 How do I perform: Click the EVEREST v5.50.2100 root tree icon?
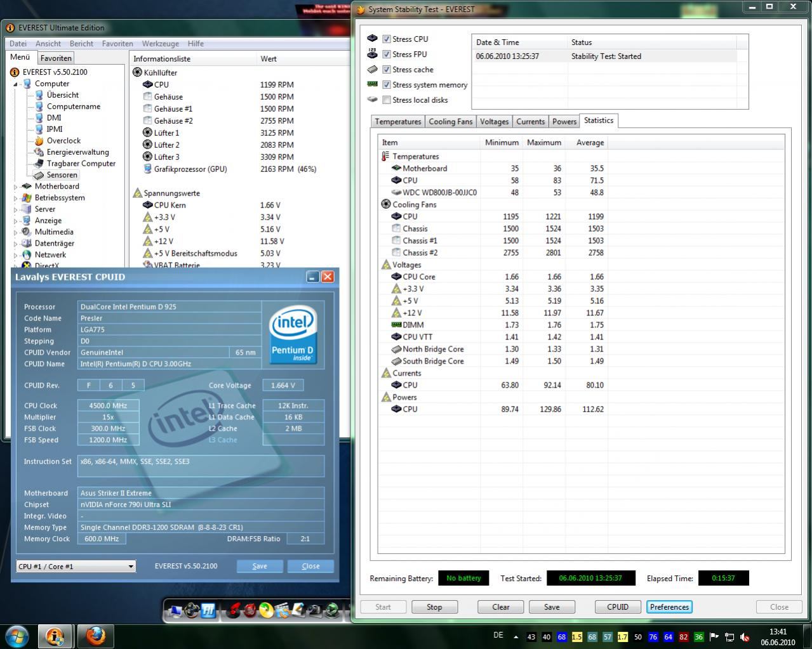(x=15, y=72)
